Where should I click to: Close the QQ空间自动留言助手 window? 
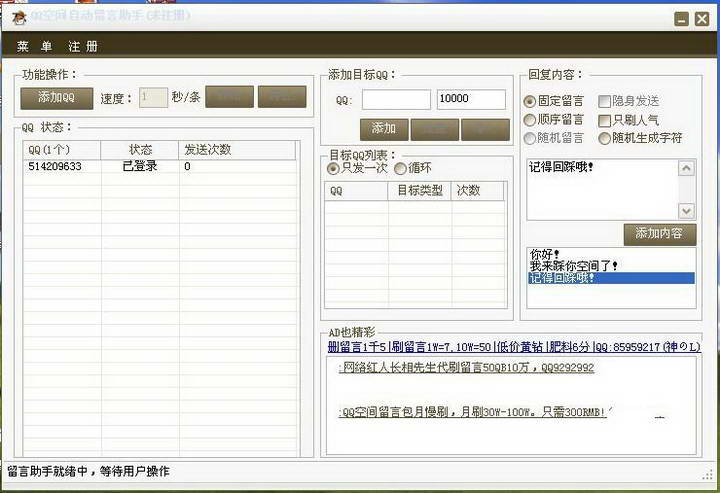[x=702, y=19]
